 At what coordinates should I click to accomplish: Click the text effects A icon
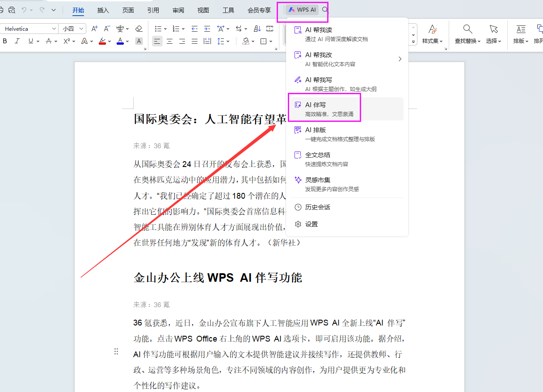point(84,41)
